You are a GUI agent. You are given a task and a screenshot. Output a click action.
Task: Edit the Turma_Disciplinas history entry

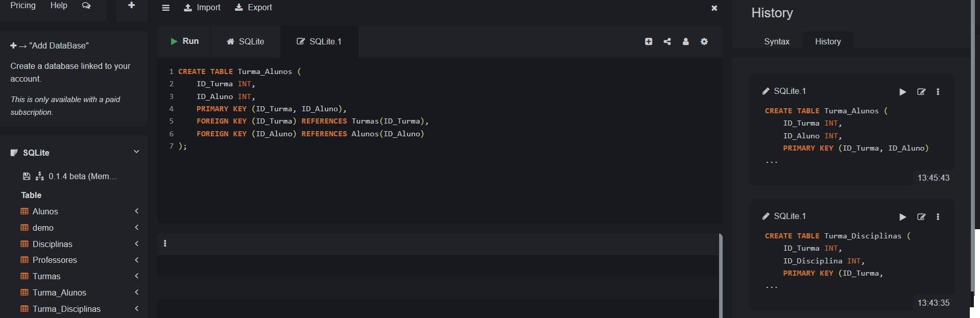(921, 217)
